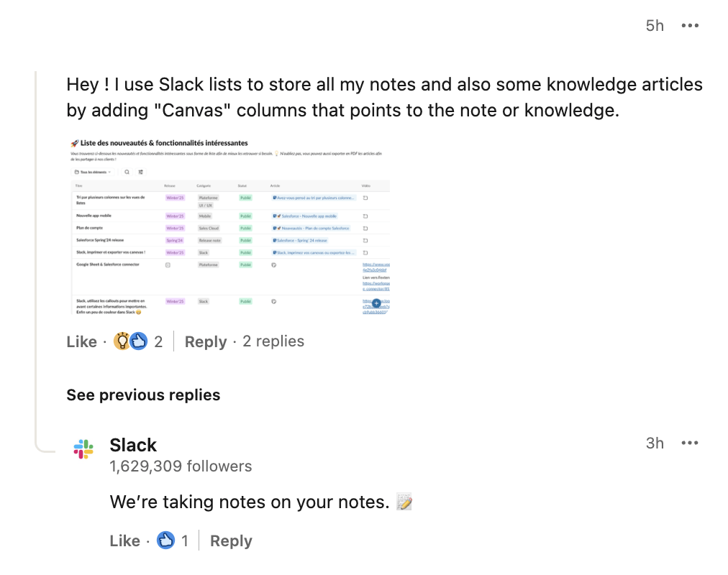Expand "See previous replies"

pyautogui.click(x=143, y=395)
